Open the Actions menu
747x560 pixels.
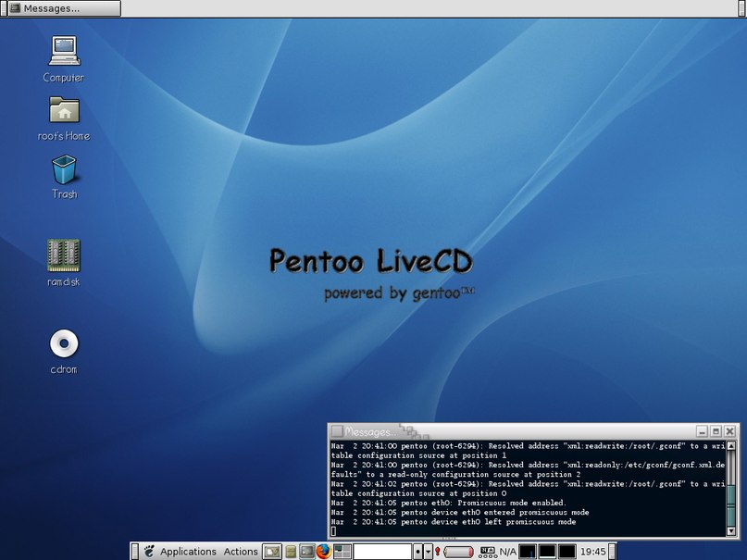[241, 552]
